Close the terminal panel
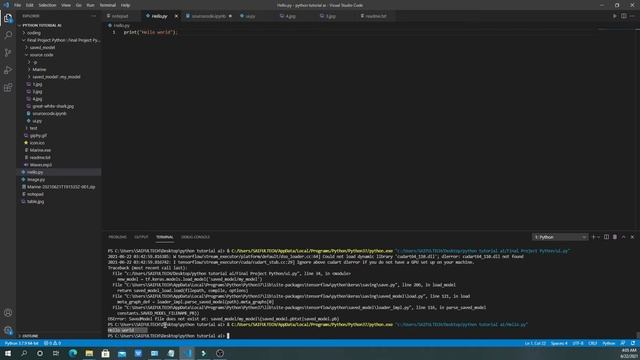This screenshot has height=360, width=640. pos(632,237)
